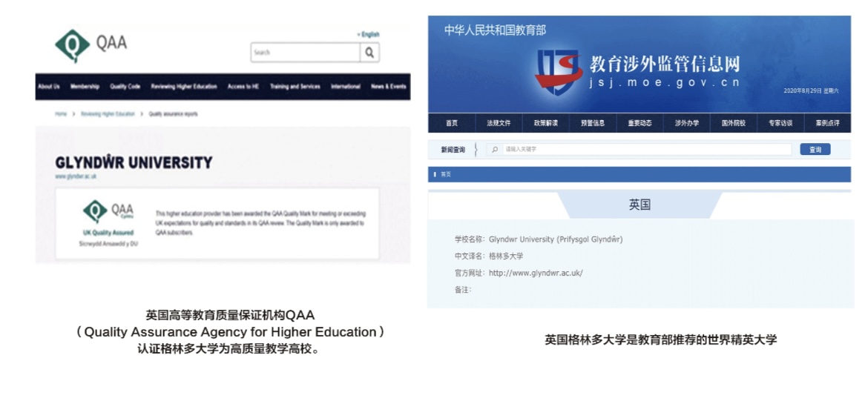This screenshot has height=395, width=868.
Task: Click the QAA logo at top left
Action: [91, 44]
